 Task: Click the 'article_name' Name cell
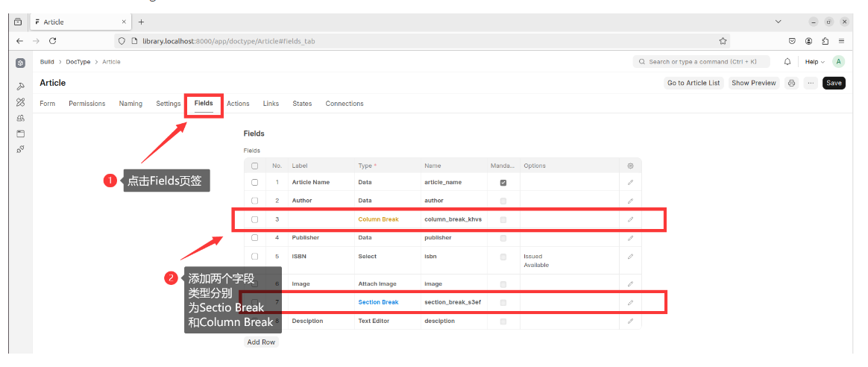(454, 182)
